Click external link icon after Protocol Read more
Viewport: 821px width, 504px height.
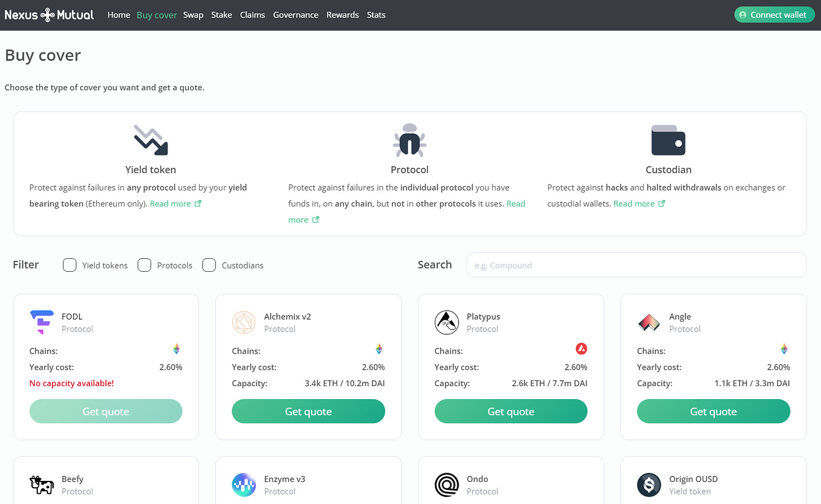316,220
